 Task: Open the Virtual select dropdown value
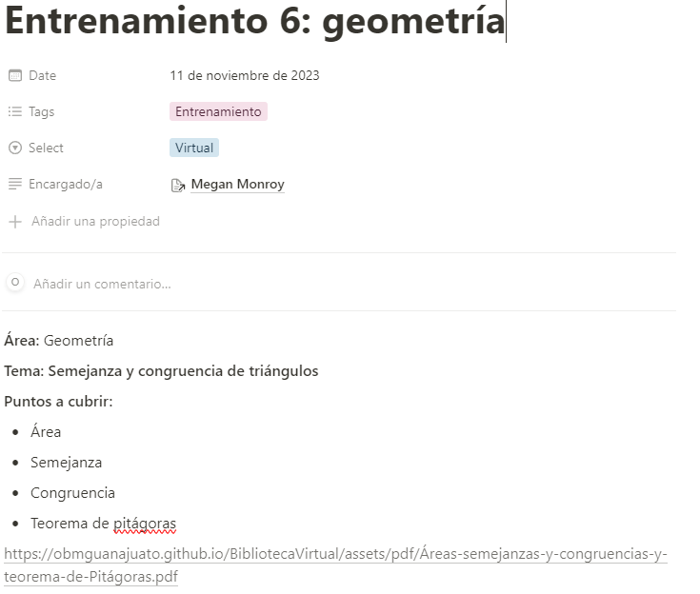pos(194,148)
